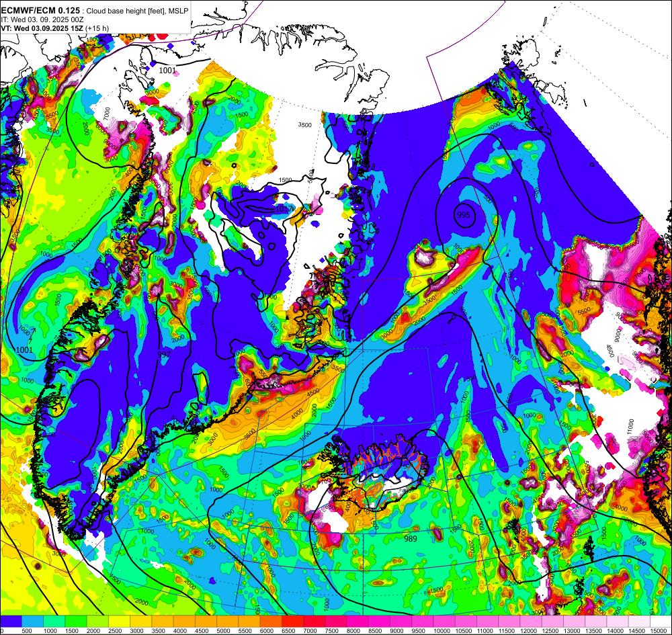Pick the yellow legend swatch between 2500 and 3000
Screen dimensions: 672x635
(x=119, y=621)
